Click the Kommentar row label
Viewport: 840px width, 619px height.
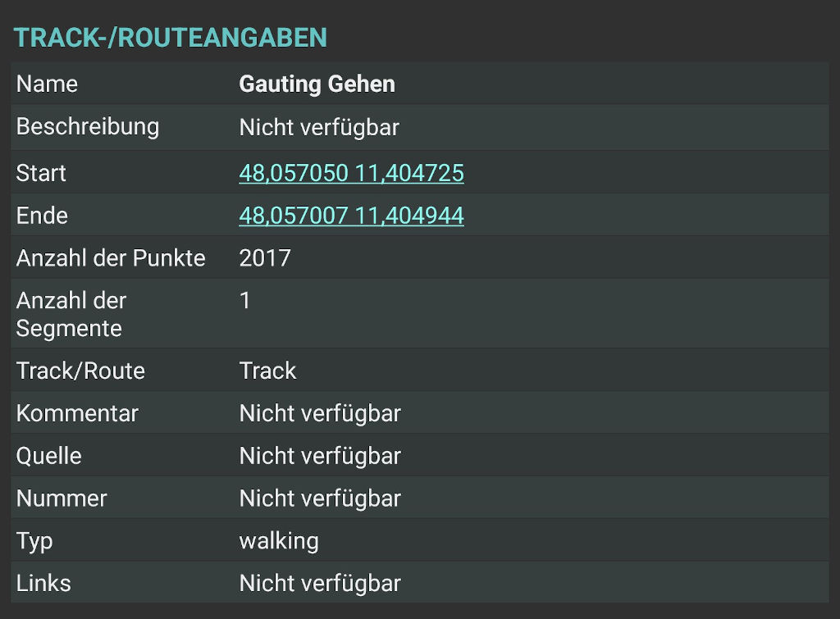coord(77,413)
